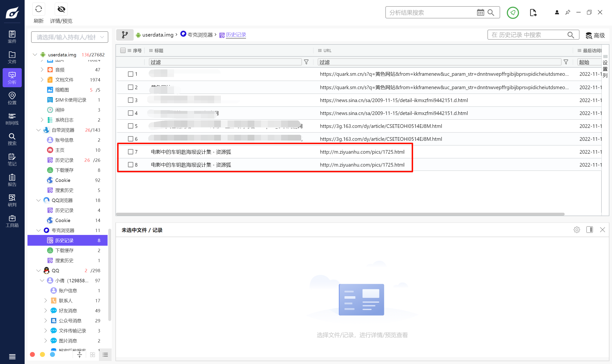Image resolution: width=612 pixels, height=364 pixels.
Task: Click the userdata.img breadcrumb
Action: point(158,35)
